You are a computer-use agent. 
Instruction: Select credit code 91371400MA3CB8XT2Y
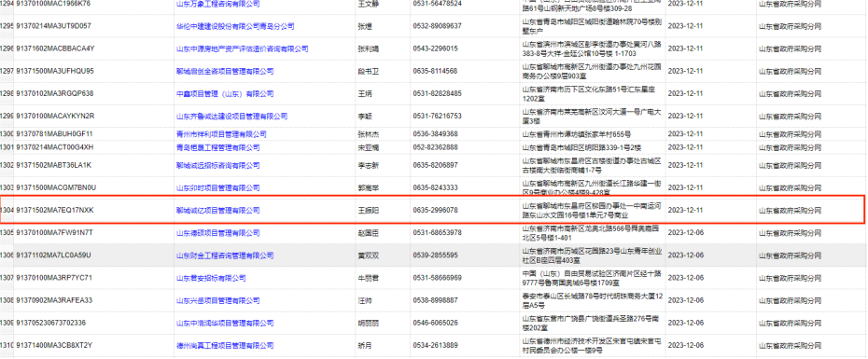[x=54, y=345]
